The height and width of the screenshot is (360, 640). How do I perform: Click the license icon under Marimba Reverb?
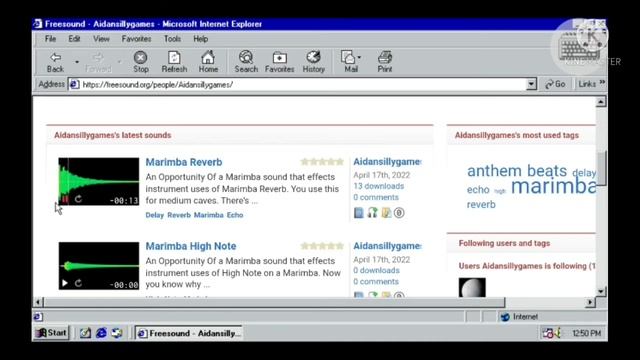[x=399, y=213]
